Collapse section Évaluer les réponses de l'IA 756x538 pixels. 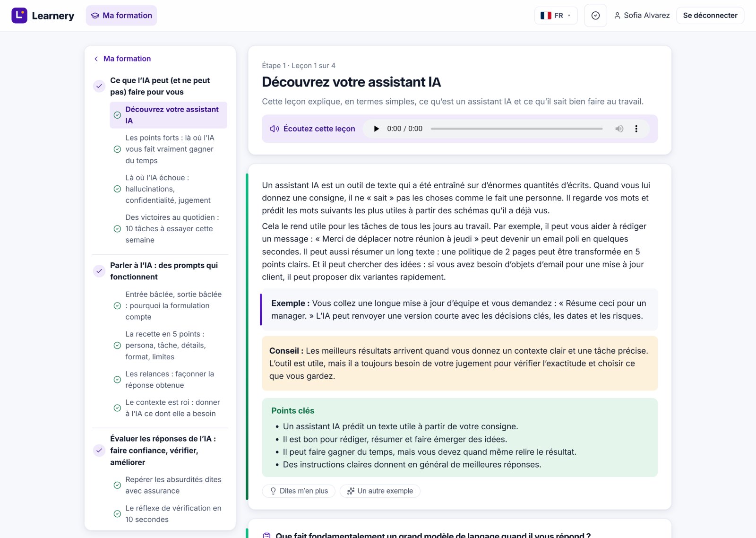pos(160,451)
